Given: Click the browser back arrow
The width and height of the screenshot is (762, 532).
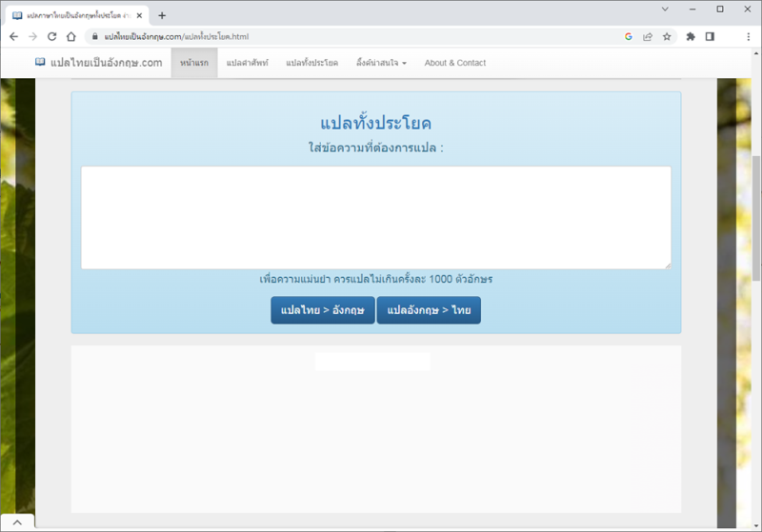Looking at the screenshot, I should [x=13, y=36].
